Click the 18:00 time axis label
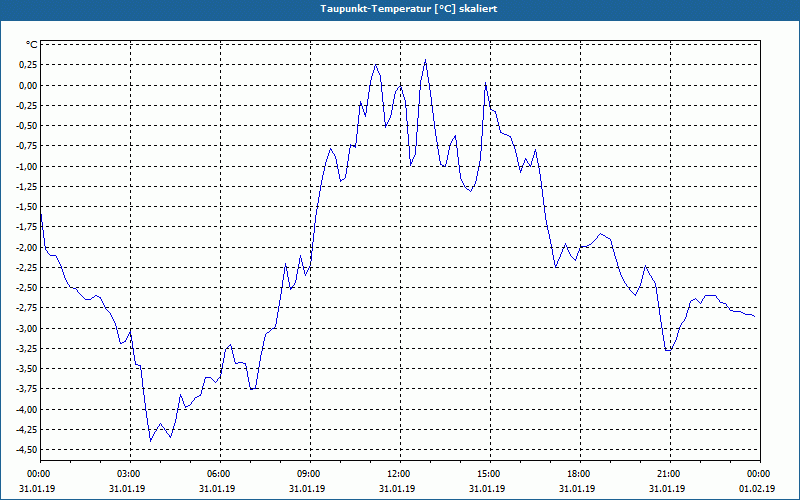Viewport: 800px width, 500px height. coord(580,474)
